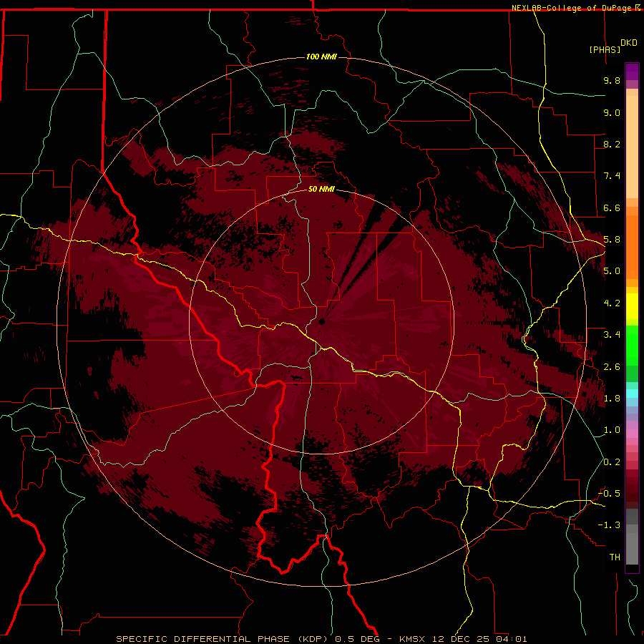Click the 1.0 scale value

point(612,430)
